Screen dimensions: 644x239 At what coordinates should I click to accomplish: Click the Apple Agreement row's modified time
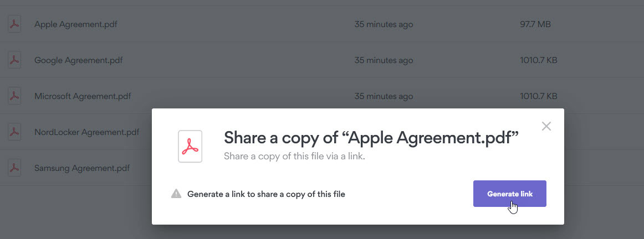point(384,24)
